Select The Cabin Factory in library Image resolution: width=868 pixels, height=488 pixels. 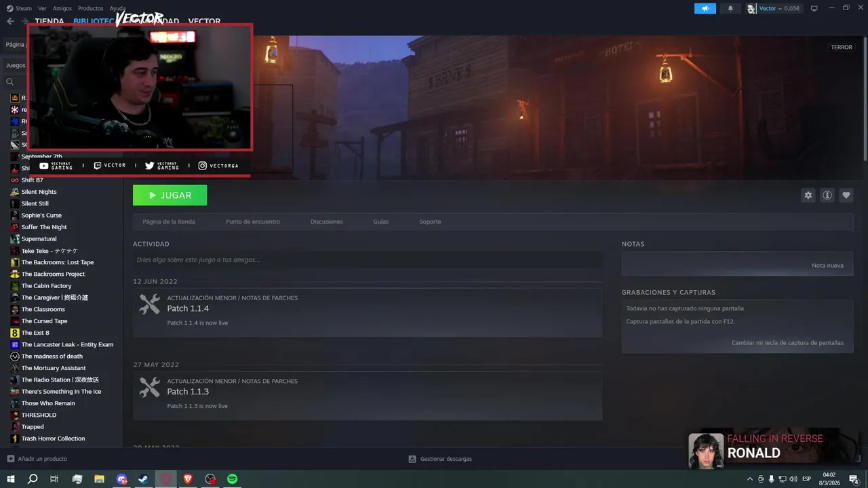click(x=46, y=286)
